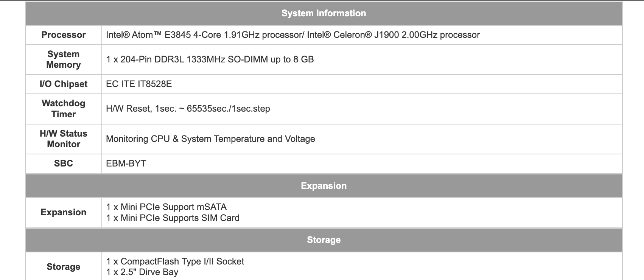Viewport: 644px width, 280px height.
Task: Click the Mini PCIe Supports SIM Card line
Action: tap(173, 218)
